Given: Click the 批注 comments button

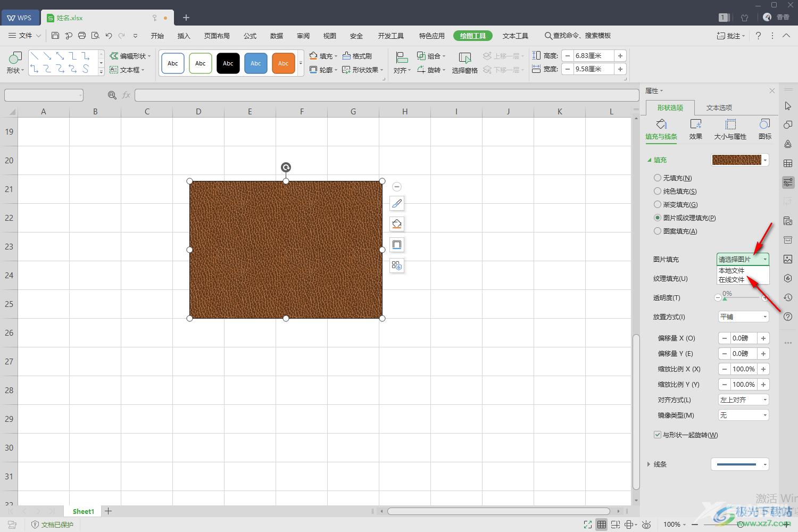Looking at the screenshot, I should tap(731, 36).
